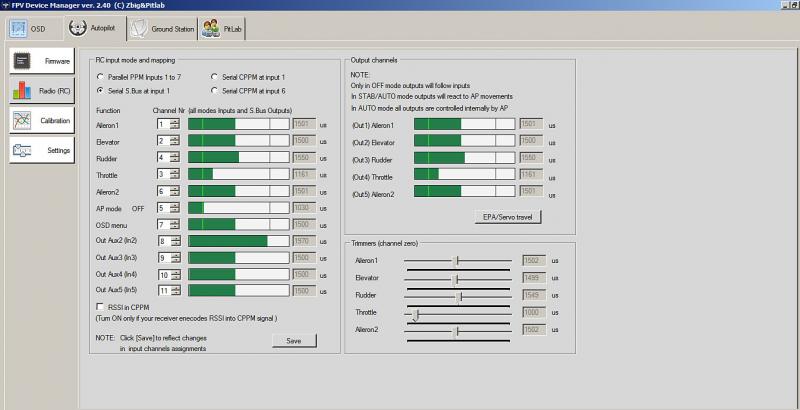Open the Settings section
This screenshot has width=800, height=410.
[42, 150]
